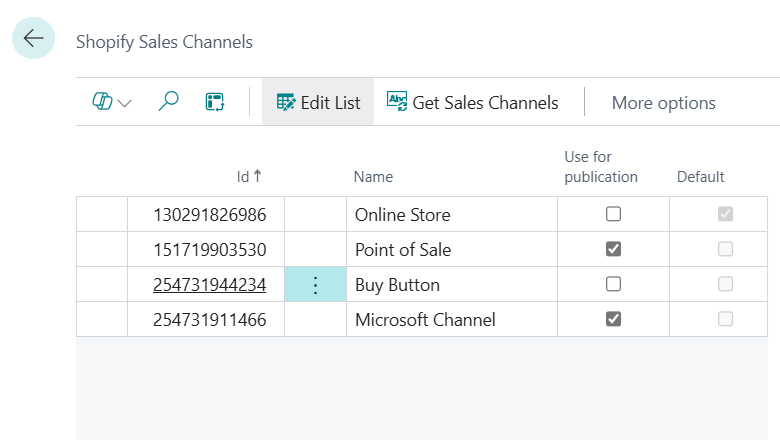Enable Use for publication for Online Store
This screenshot has height=440, width=780.
point(614,214)
